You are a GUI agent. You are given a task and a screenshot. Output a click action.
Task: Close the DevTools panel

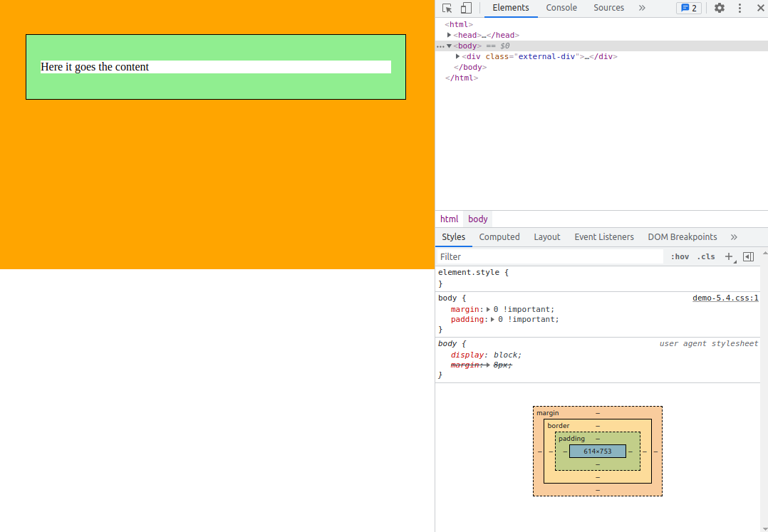(761, 8)
